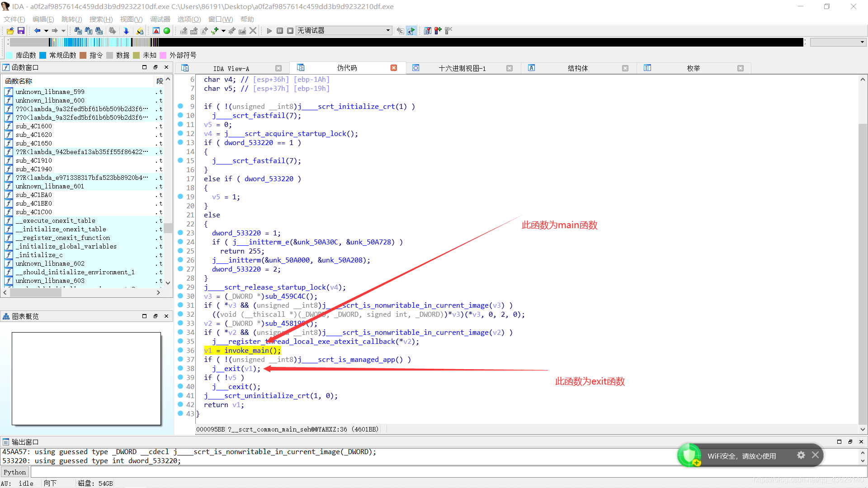
Task: Click the first binoculars search icon
Action: coord(78,31)
